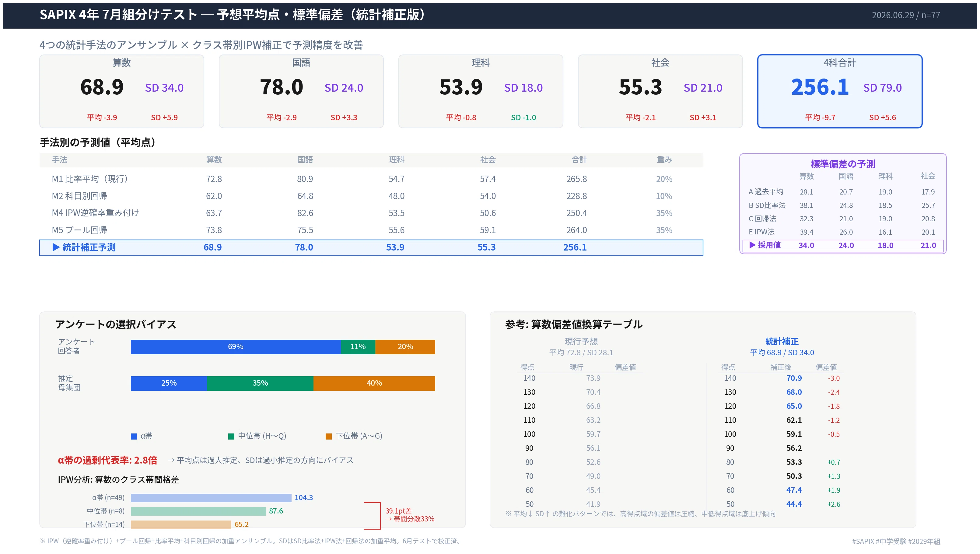Click the α帯 (n=49) bar valued 104.3
980x554 pixels.
pyautogui.click(x=211, y=498)
